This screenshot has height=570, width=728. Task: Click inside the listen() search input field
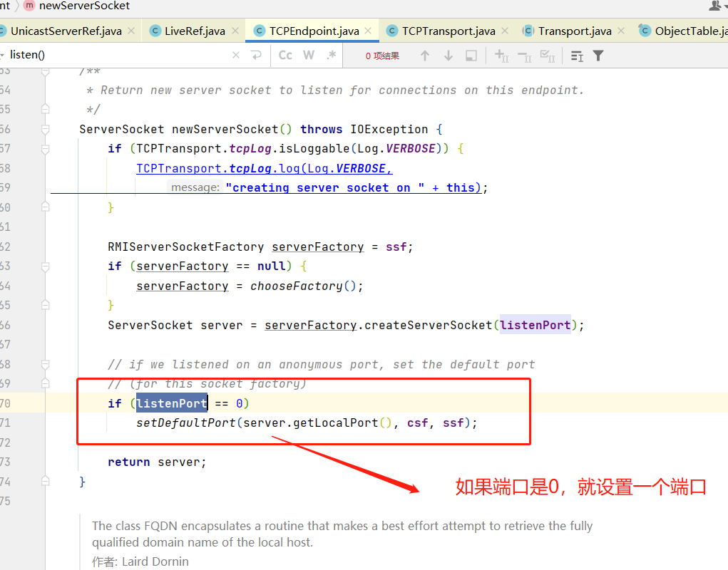coord(114,55)
